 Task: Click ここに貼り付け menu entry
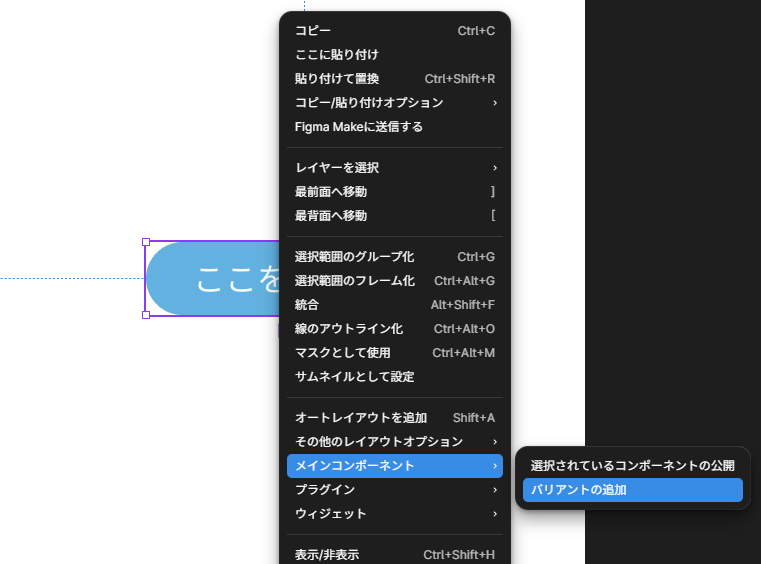(394, 55)
